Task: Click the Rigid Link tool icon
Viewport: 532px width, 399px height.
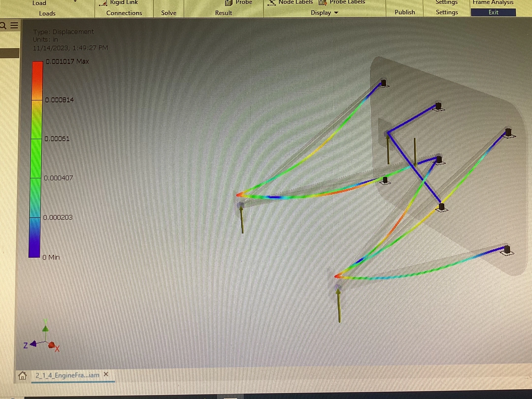Action: pos(103,3)
